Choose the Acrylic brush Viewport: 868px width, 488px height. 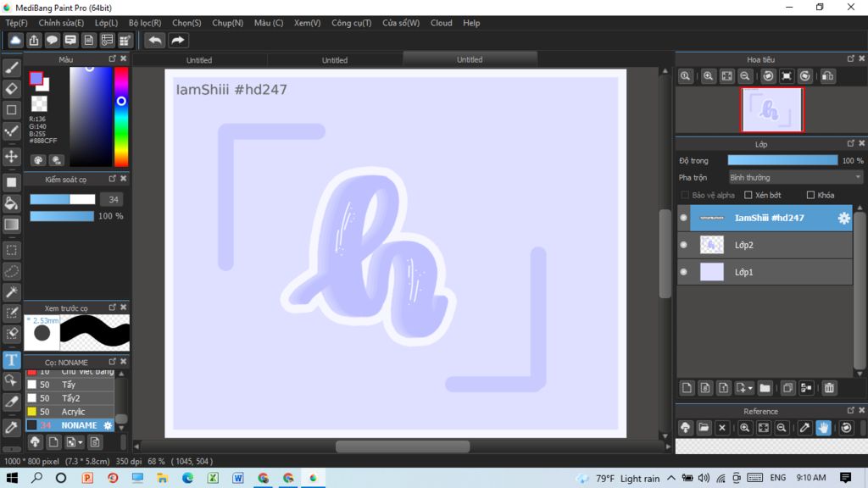70,412
